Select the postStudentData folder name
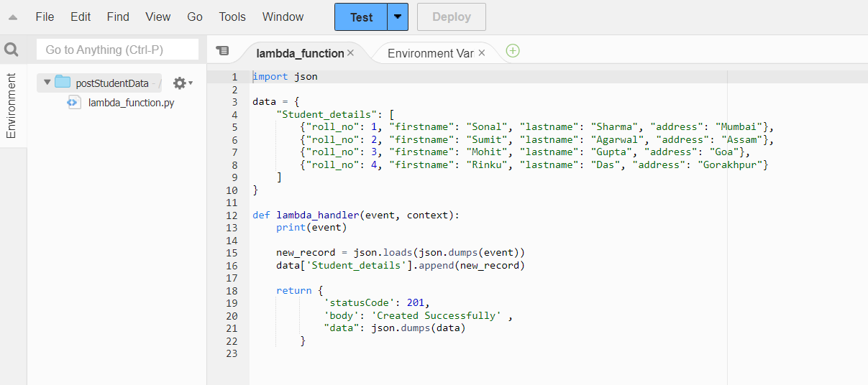Viewport: 868px width, 385px height. tap(112, 83)
